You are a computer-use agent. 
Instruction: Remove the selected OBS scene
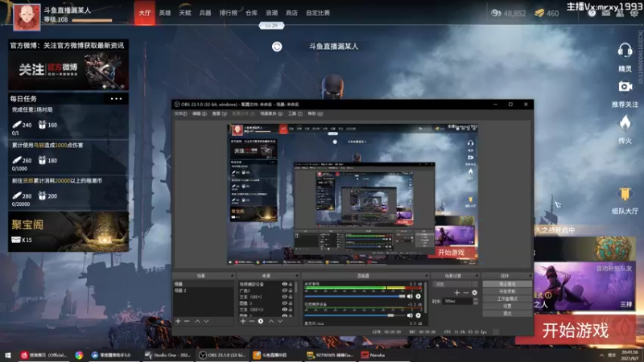click(x=187, y=321)
